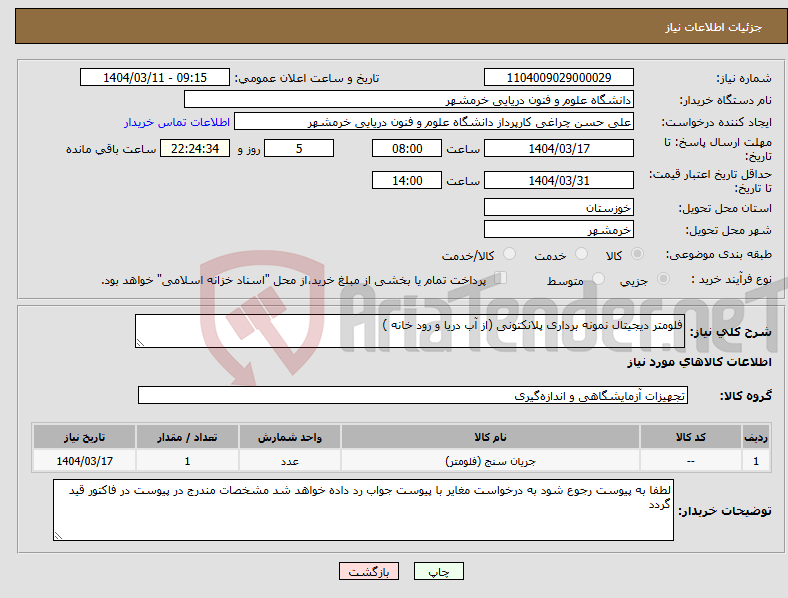Click the بازگشت (back) button
Image resolution: width=788 pixels, height=598 pixels.
pyautogui.click(x=369, y=571)
